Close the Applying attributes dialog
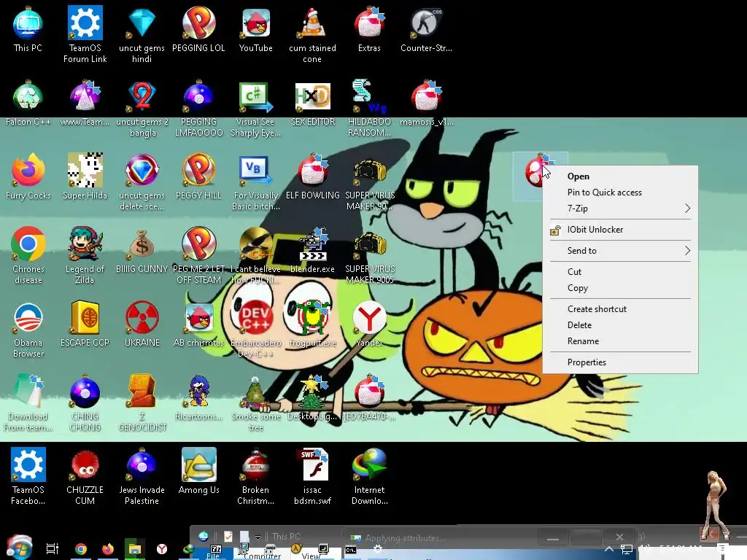 pyautogui.click(x=619, y=537)
